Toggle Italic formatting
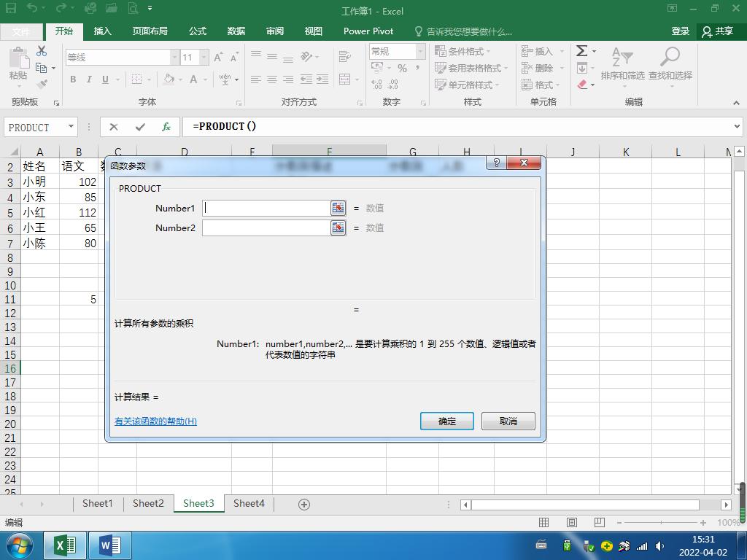 (88, 79)
